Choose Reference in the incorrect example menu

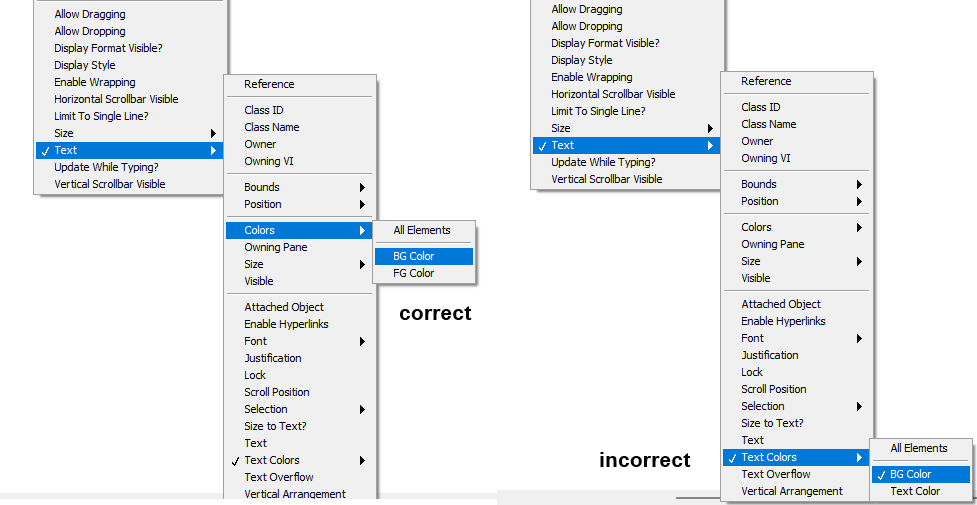pyautogui.click(x=766, y=81)
